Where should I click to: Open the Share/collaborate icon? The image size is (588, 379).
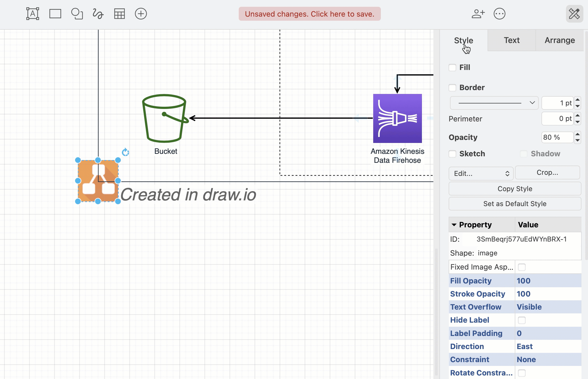[478, 13]
